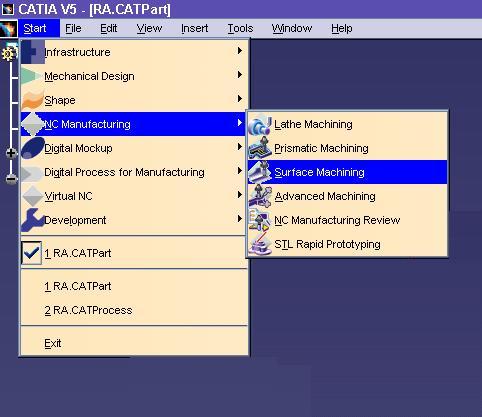The image size is (482, 417).
Task: Open the Tools menu
Action: [x=240, y=29]
